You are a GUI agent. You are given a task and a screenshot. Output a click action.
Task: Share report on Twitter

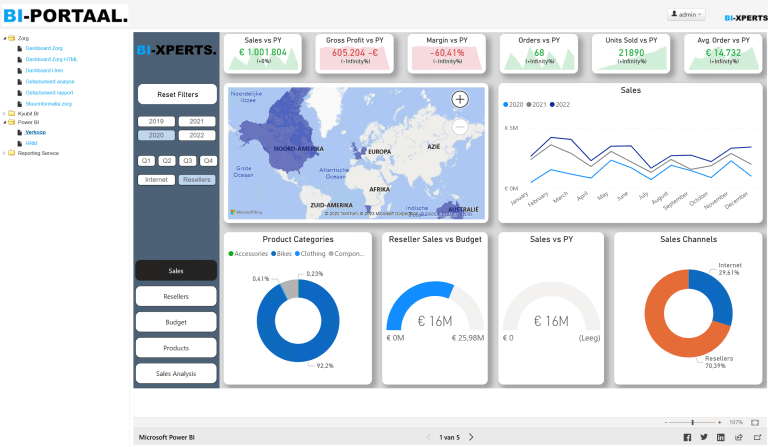click(704, 437)
